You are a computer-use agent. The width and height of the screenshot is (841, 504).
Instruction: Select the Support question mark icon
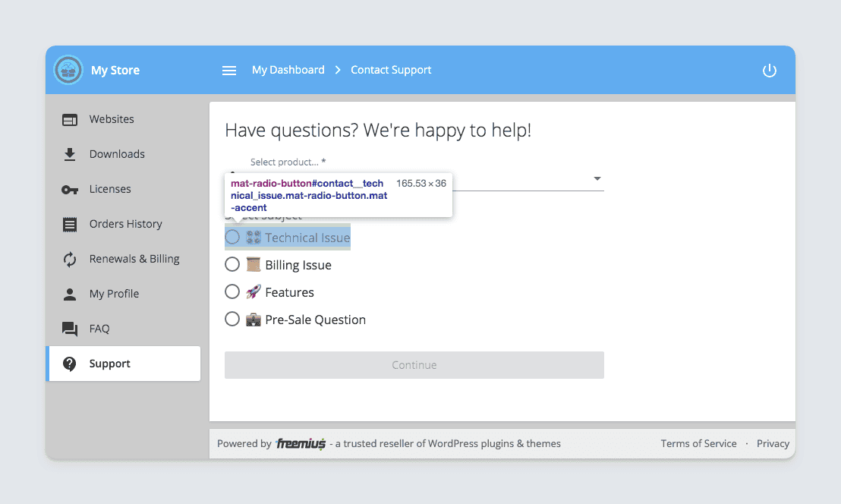tap(69, 363)
